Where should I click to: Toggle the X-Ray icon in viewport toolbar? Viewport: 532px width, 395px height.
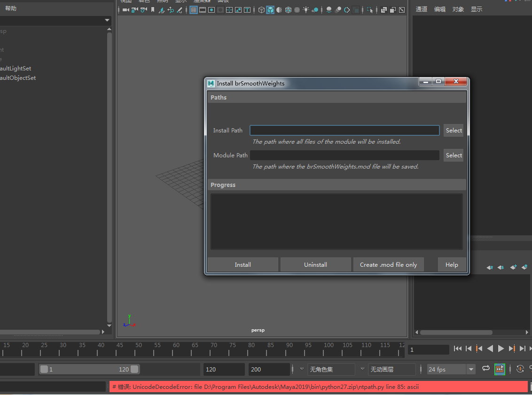tap(384, 10)
